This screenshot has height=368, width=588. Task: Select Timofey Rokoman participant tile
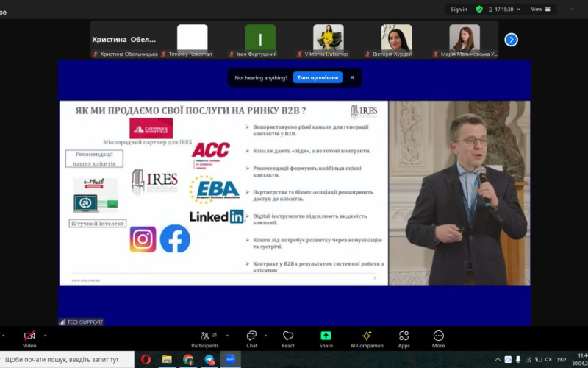193,40
